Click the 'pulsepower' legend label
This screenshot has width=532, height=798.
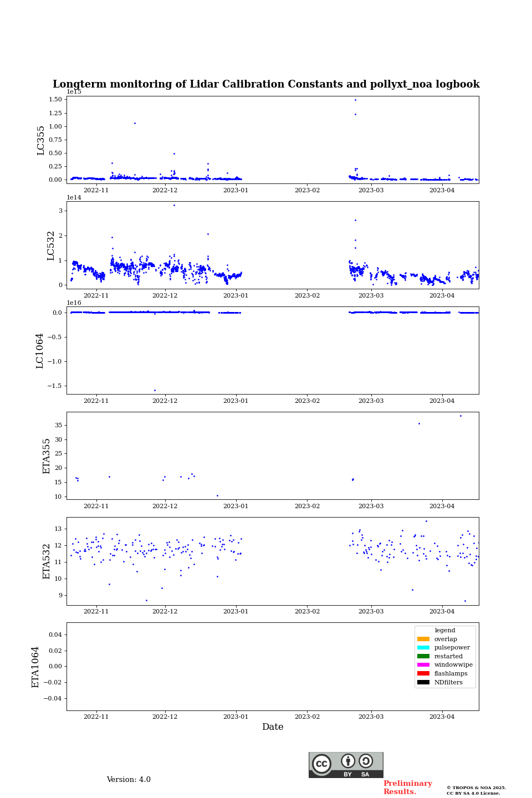click(452, 648)
